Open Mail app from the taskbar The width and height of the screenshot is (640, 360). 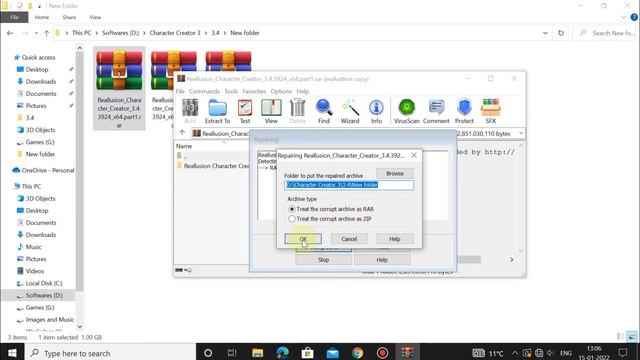[x=333, y=353]
